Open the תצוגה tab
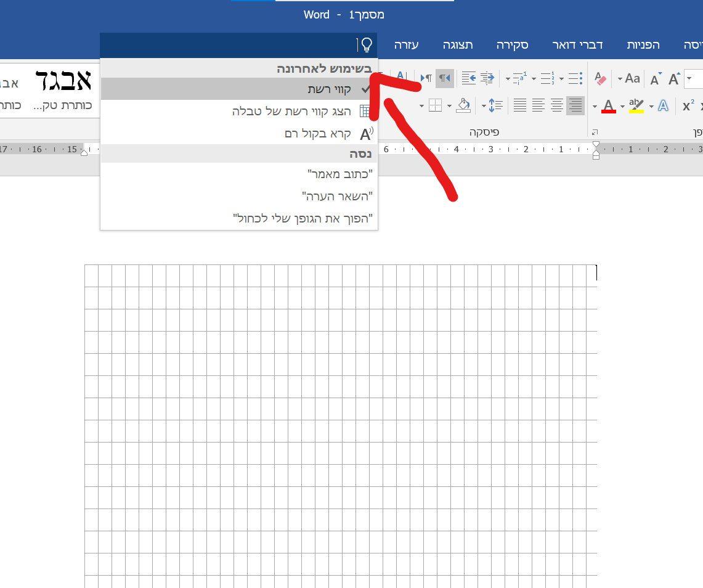Viewport: 703px width, 588px height. click(x=458, y=45)
